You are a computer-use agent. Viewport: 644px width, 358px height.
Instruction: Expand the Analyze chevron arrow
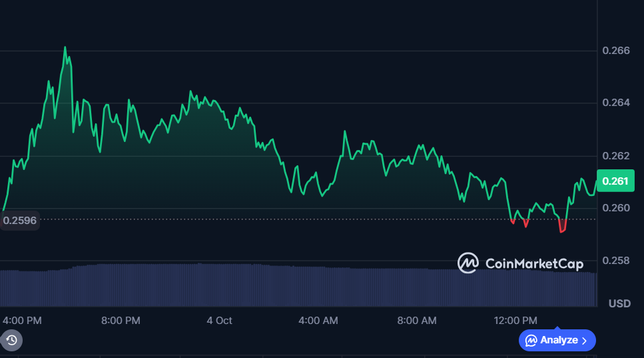click(x=584, y=341)
